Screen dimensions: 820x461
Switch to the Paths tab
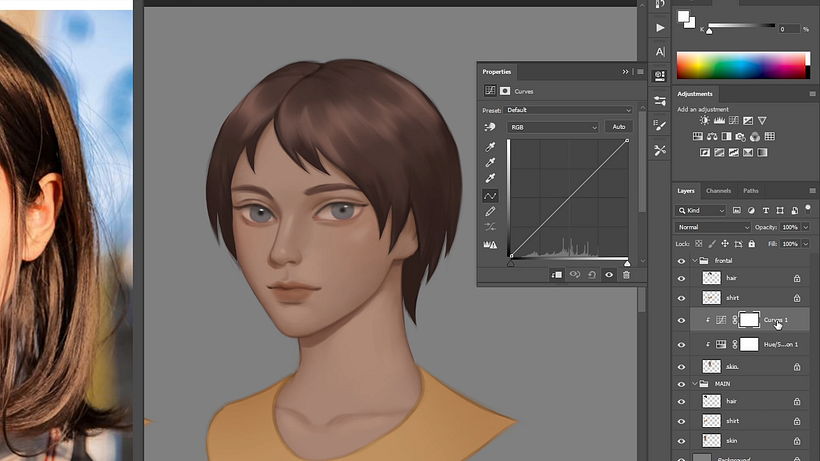[750, 191]
